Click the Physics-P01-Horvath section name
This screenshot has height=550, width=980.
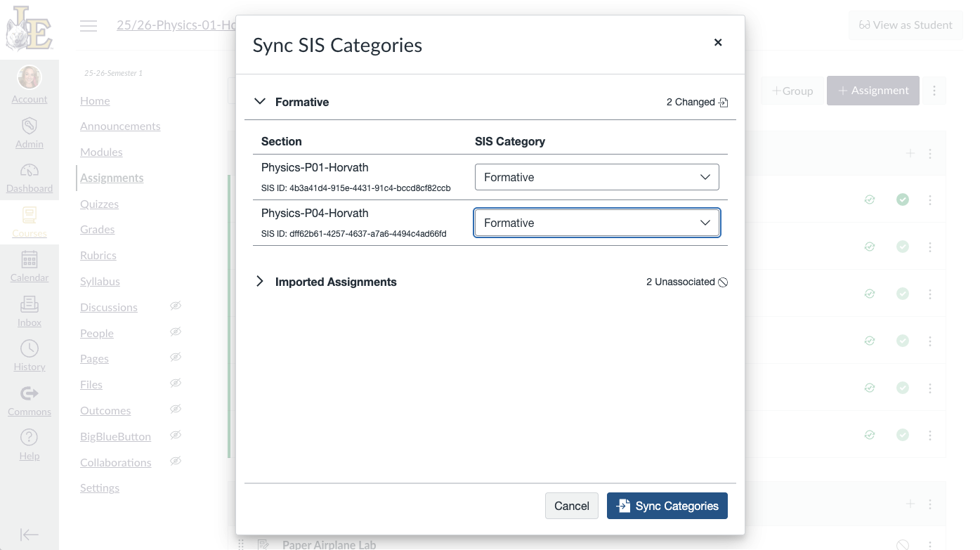pyautogui.click(x=315, y=167)
